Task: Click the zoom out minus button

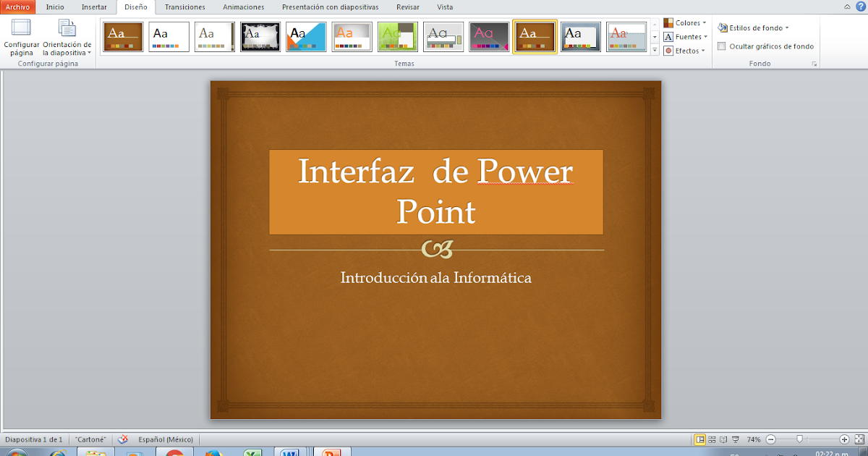Action: [770, 439]
